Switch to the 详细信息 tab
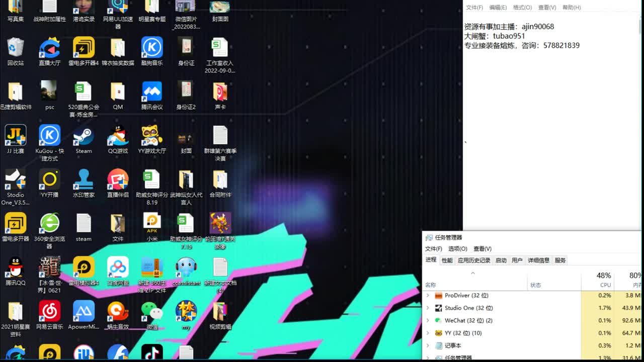644x362 pixels. 538,260
